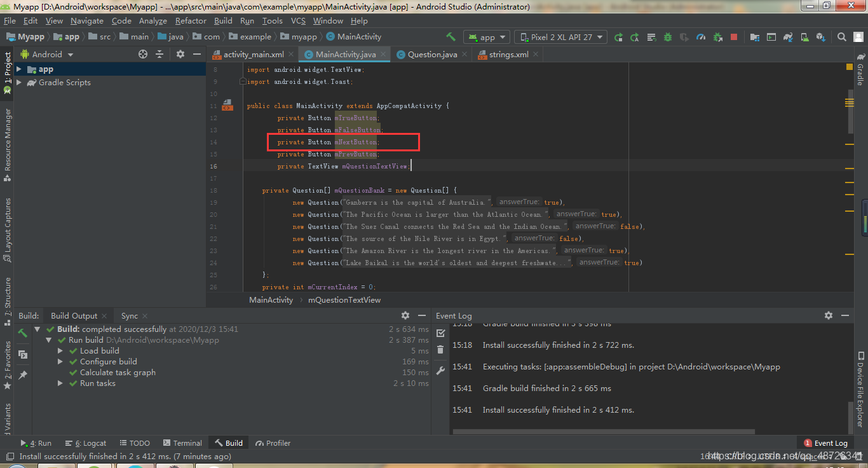Open Event Log gear settings
The image size is (868, 468).
829,315
